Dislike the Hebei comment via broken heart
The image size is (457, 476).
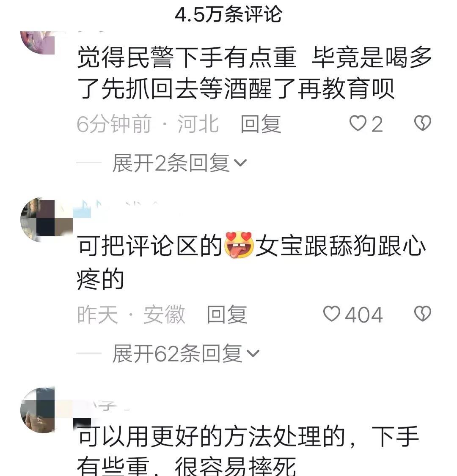point(423,123)
